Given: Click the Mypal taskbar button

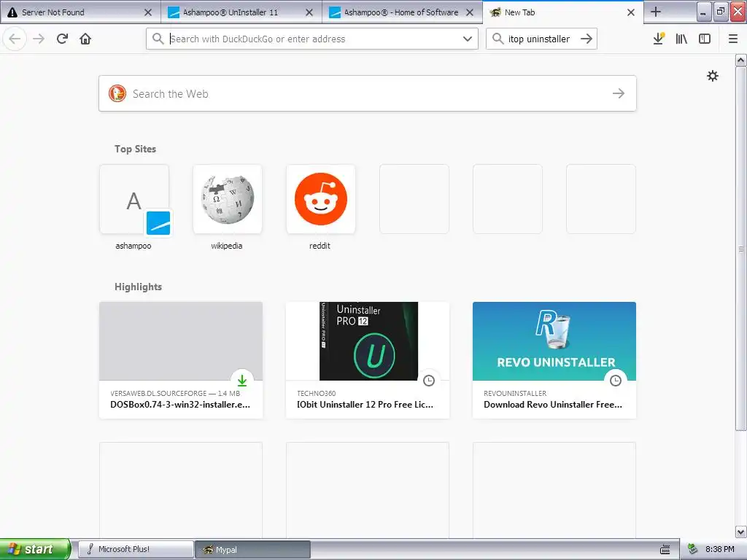Looking at the screenshot, I should (253, 549).
